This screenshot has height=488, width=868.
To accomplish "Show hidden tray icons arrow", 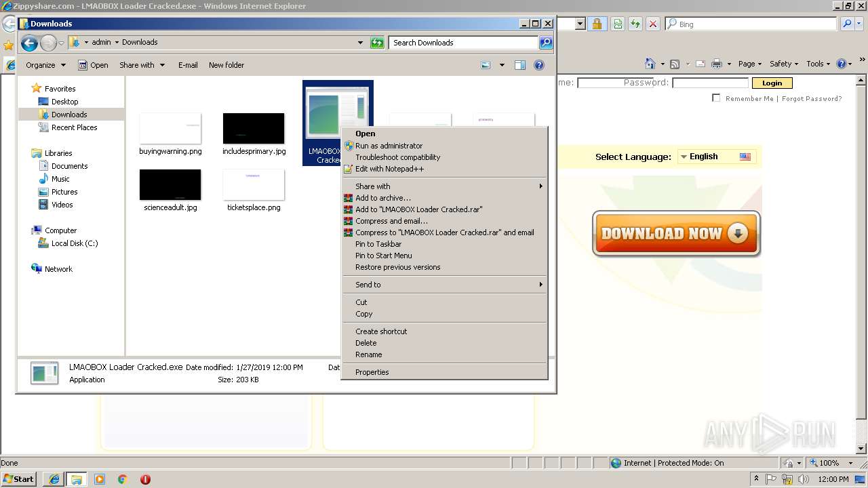I will 757,479.
